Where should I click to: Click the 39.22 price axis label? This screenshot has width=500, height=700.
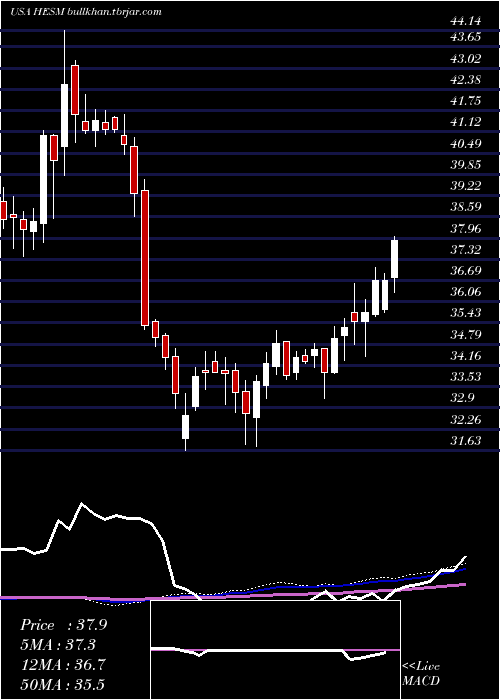(x=466, y=186)
